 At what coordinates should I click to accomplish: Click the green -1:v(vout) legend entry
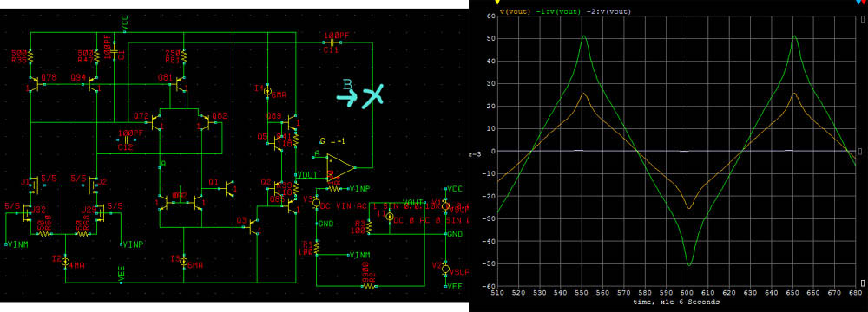557,11
